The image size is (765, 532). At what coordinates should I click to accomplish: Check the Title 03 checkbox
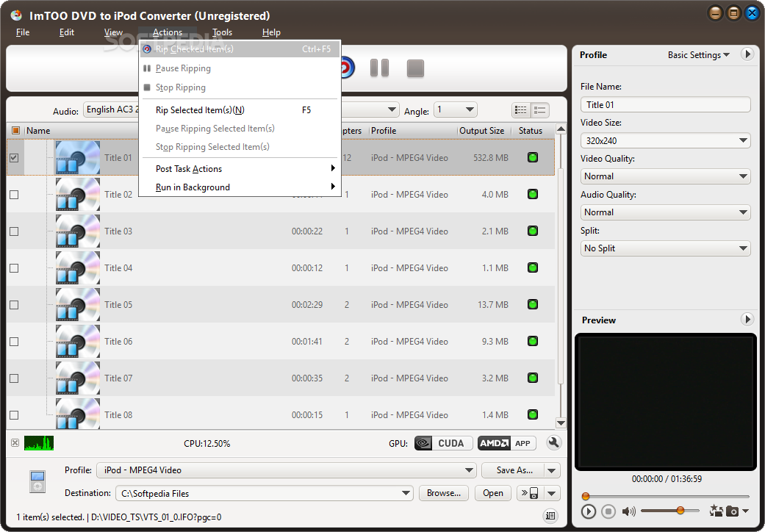click(14, 231)
